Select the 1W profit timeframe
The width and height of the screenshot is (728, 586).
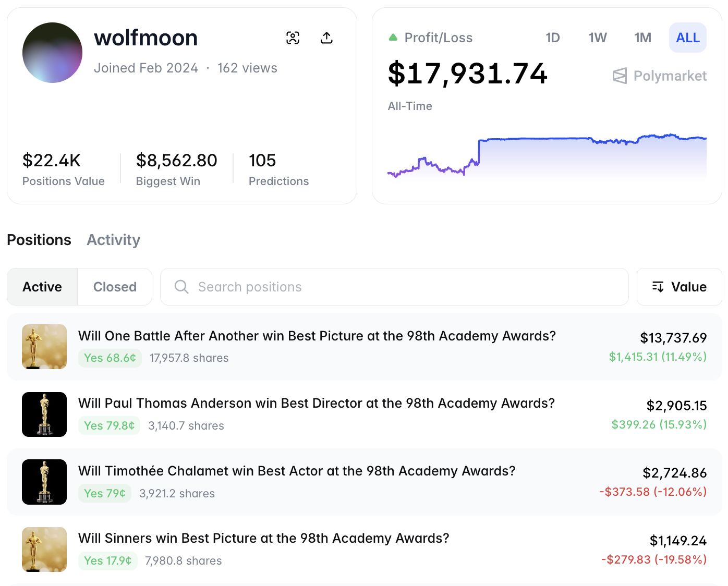[598, 38]
